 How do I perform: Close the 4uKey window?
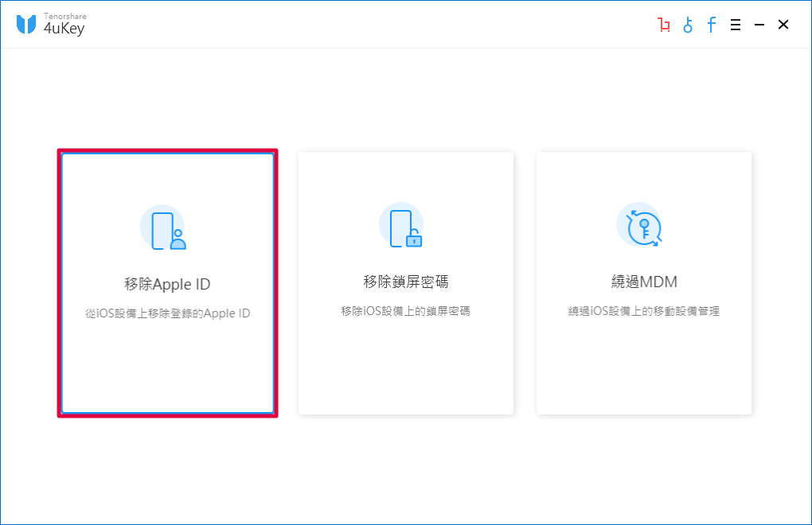(783, 25)
